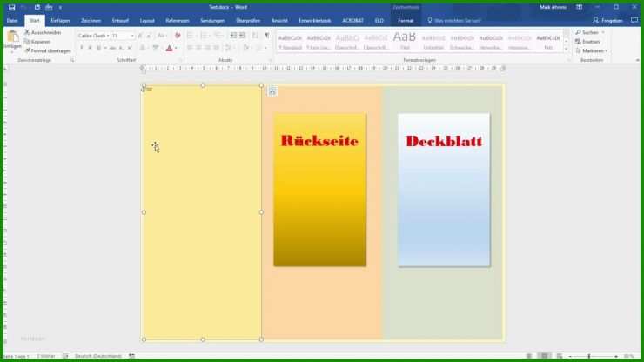This screenshot has width=644, height=362.
Task: Clear all formatting with the eraser icon
Action: point(178,36)
